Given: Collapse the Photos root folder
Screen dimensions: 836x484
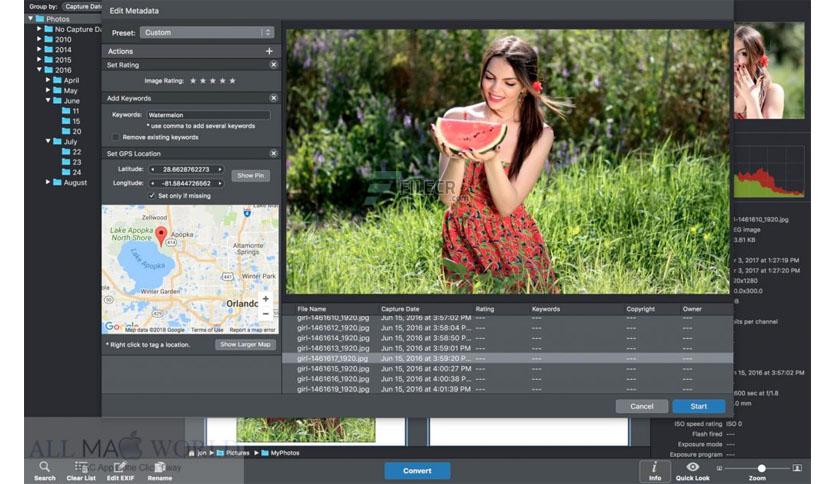Looking at the screenshot, I should click(x=30, y=19).
